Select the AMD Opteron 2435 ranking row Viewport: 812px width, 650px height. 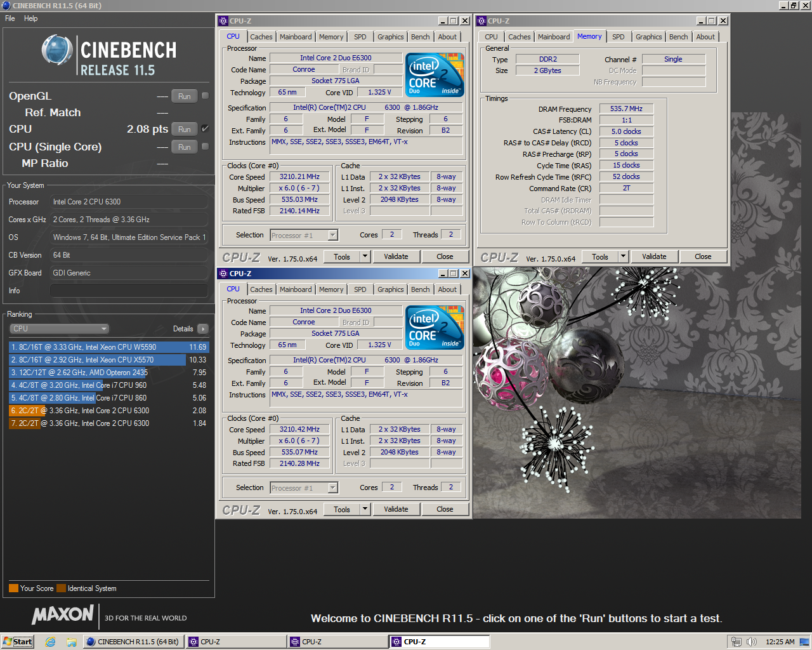(108, 373)
